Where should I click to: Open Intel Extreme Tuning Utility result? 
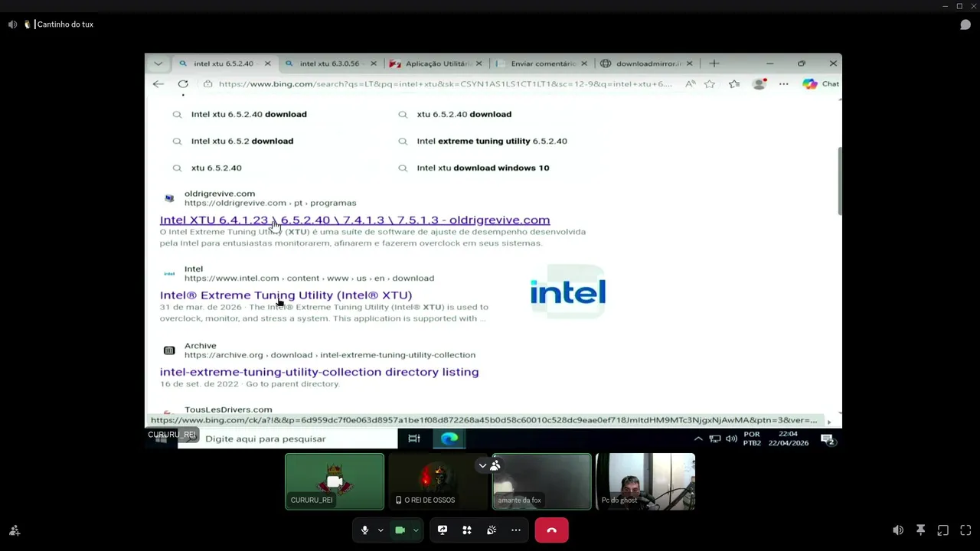(286, 295)
